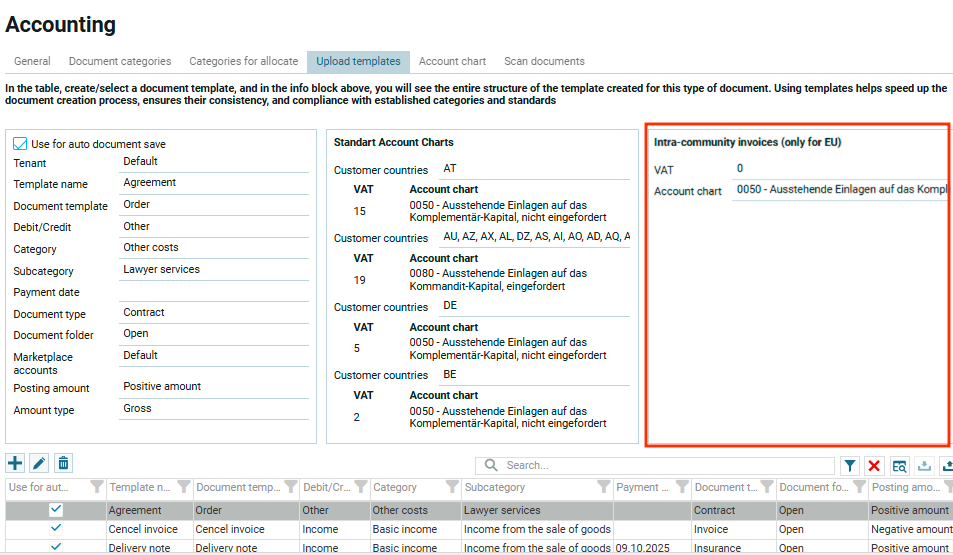Screen dimensions: 953x555
Task: Click the delete template trash icon
Action: coord(63,463)
